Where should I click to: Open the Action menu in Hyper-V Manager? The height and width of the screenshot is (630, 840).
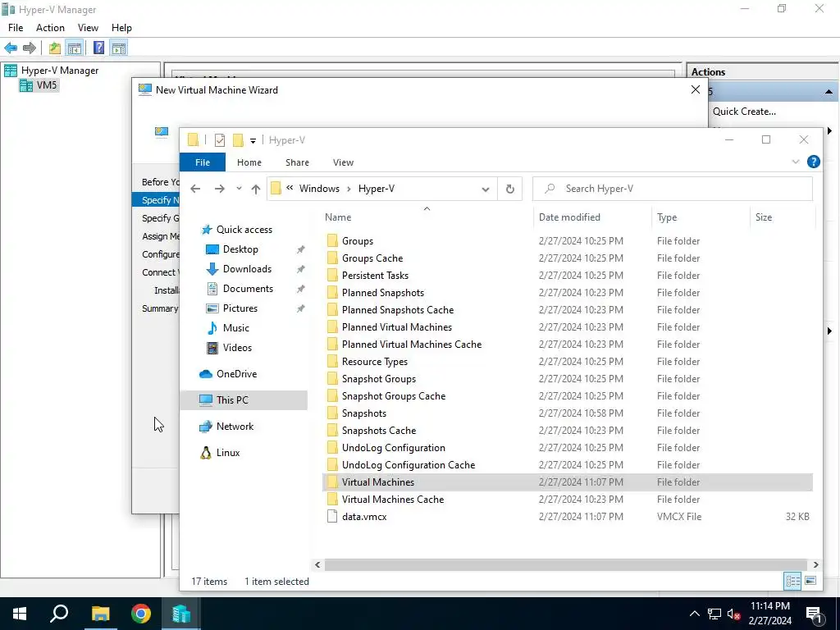tap(50, 28)
